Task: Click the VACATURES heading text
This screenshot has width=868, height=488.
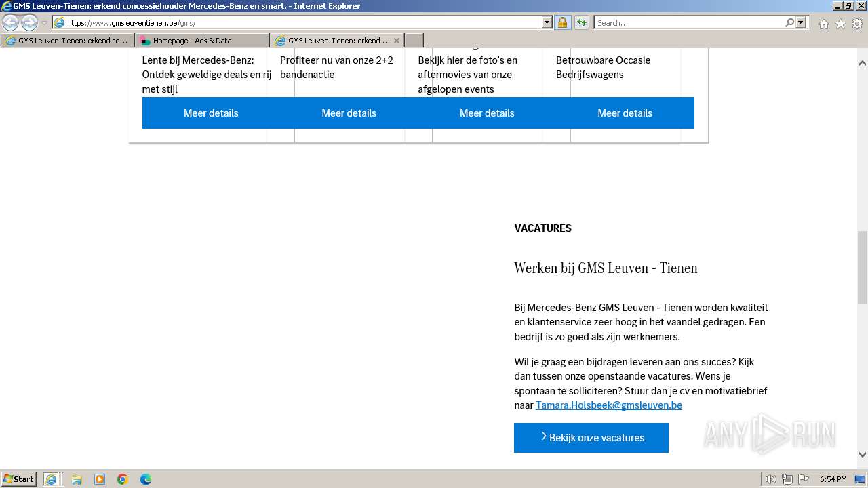Action: pos(543,228)
